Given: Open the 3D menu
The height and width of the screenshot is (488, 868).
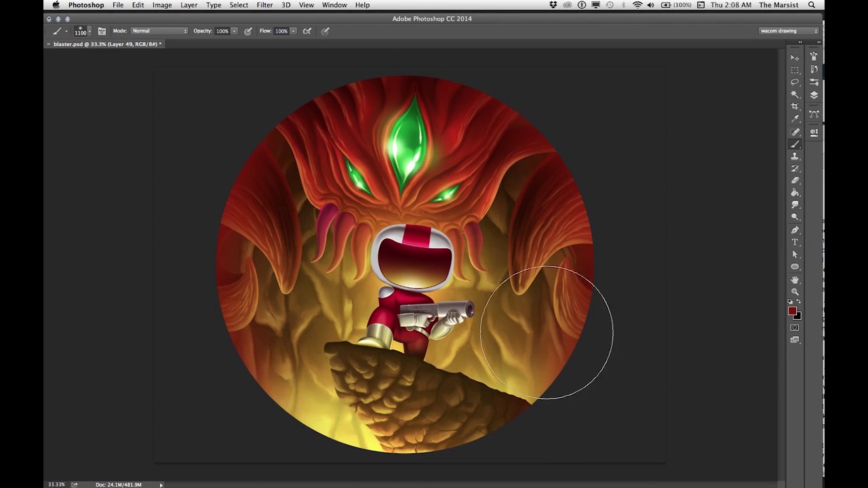Looking at the screenshot, I should pos(286,5).
